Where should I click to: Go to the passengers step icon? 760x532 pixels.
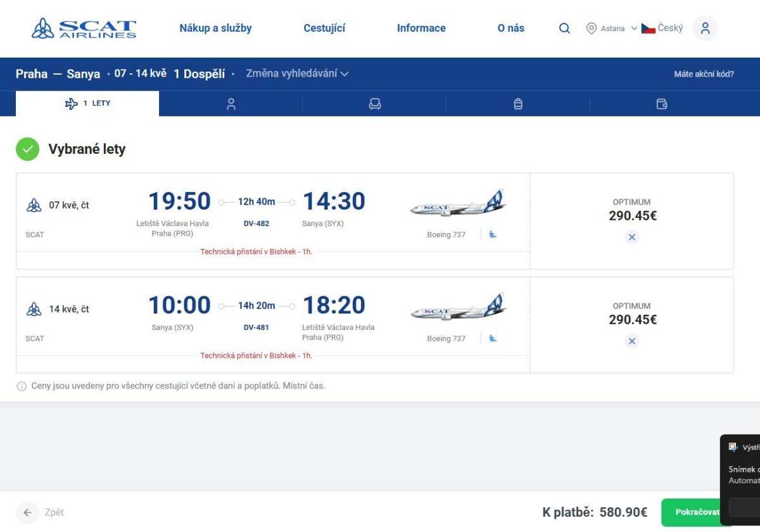[x=231, y=104]
